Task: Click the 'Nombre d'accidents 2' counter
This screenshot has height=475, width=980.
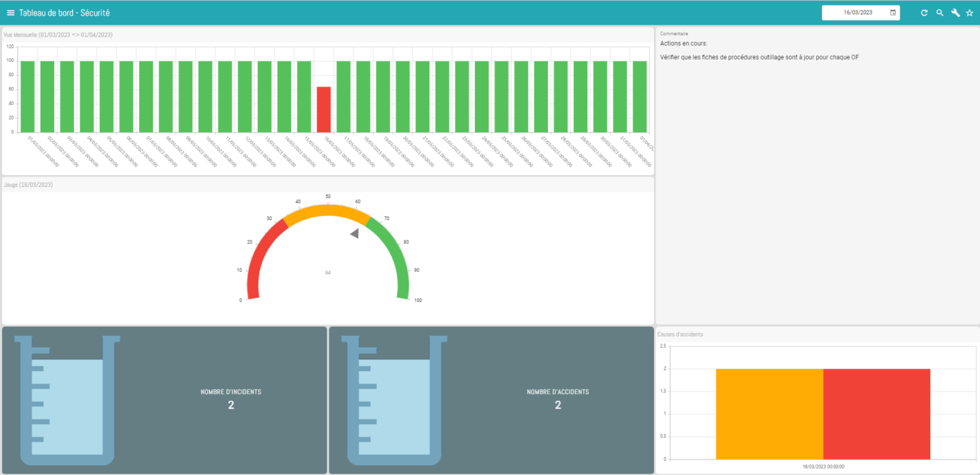Action: coord(557,399)
